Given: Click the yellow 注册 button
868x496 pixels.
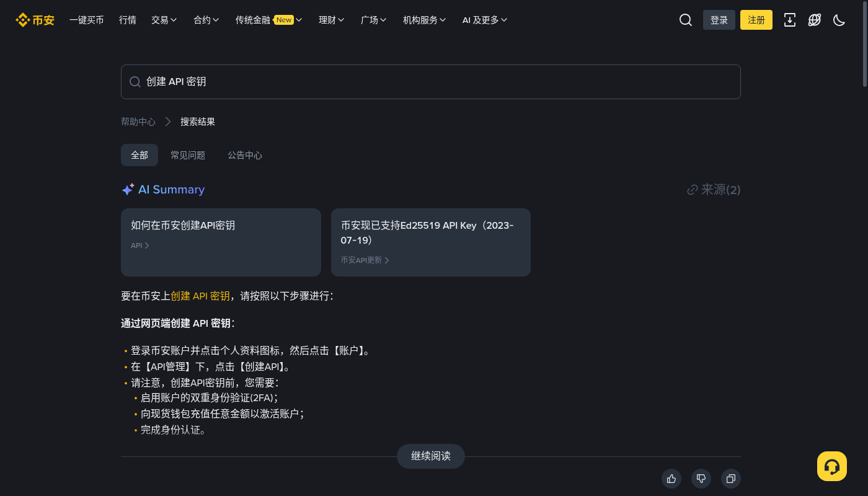Looking at the screenshot, I should click(x=756, y=20).
